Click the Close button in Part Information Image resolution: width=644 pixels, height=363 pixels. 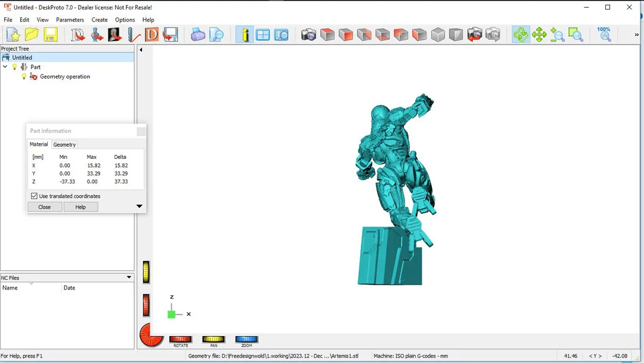(45, 207)
